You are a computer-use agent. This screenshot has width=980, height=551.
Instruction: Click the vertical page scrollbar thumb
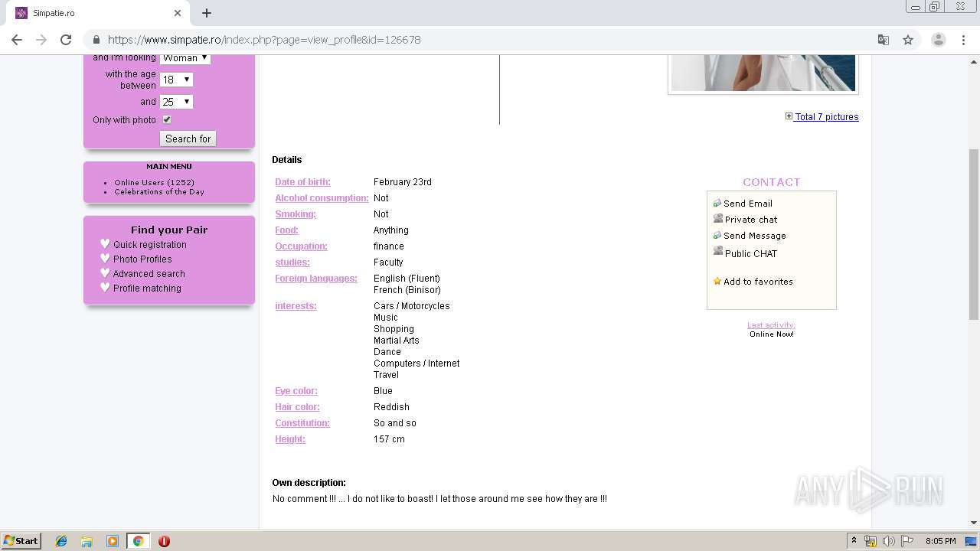coord(974,235)
